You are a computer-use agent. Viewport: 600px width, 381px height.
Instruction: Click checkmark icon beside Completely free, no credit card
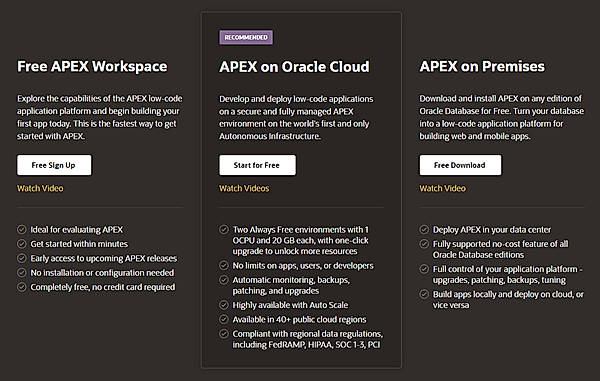[x=22, y=287]
